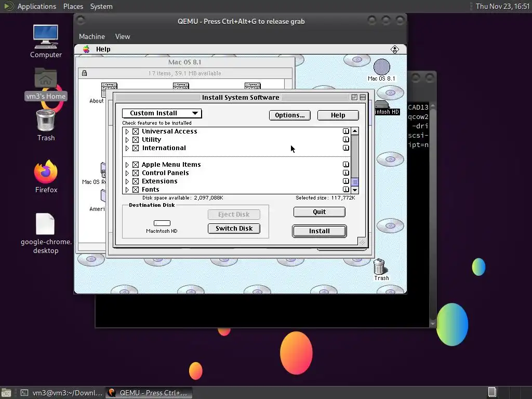Click the installer Help button
The image size is (532, 399).
[338, 115]
